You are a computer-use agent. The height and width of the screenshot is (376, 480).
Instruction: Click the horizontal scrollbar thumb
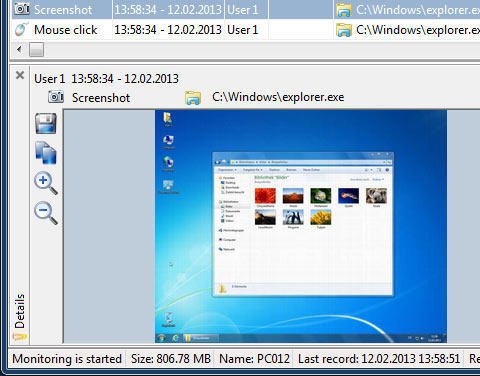point(36,50)
